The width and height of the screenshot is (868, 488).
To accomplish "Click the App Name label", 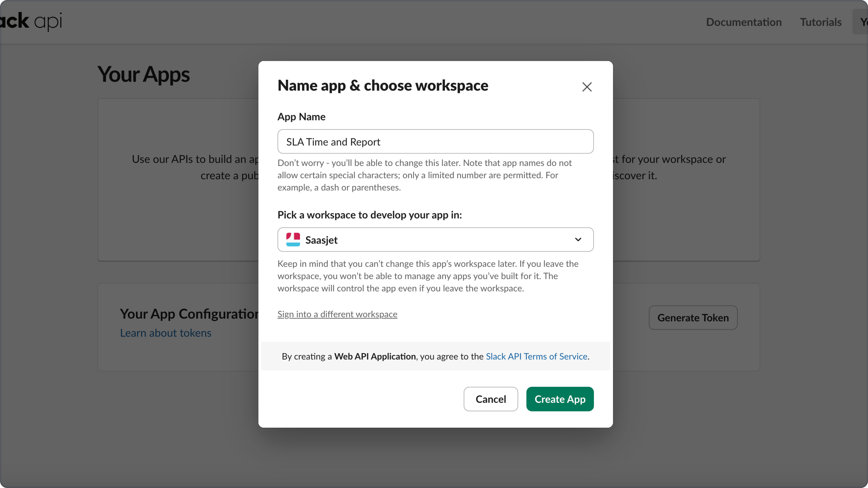I will tap(301, 117).
